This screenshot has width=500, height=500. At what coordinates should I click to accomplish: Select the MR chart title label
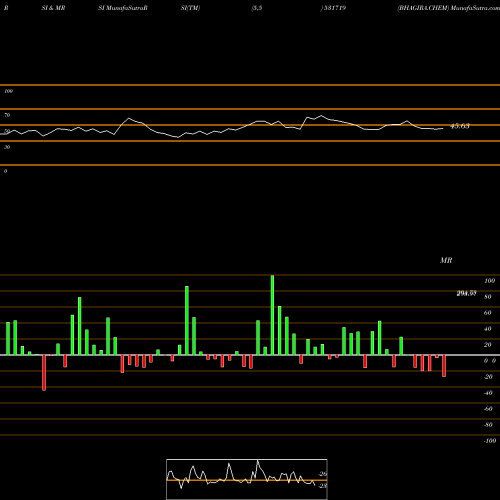point(446,260)
